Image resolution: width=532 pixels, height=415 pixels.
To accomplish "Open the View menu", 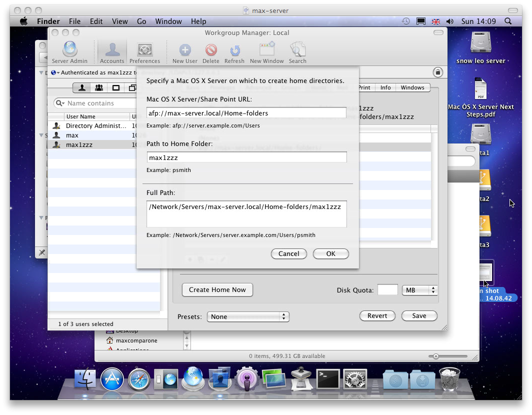I will [120, 21].
